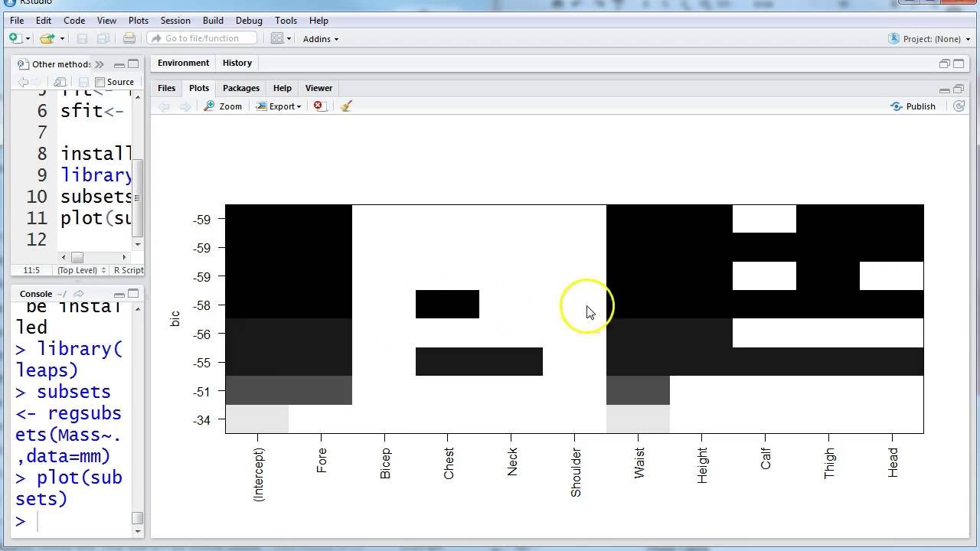This screenshot has width=980, height=551.
Task: Maximize the Plots pane
Action: click(959, 89)
